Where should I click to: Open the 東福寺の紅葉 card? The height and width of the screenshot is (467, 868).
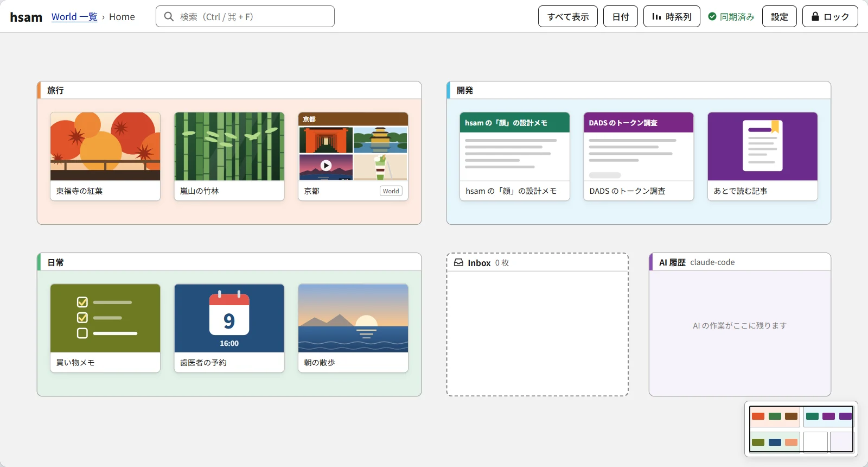click(105, 156)
